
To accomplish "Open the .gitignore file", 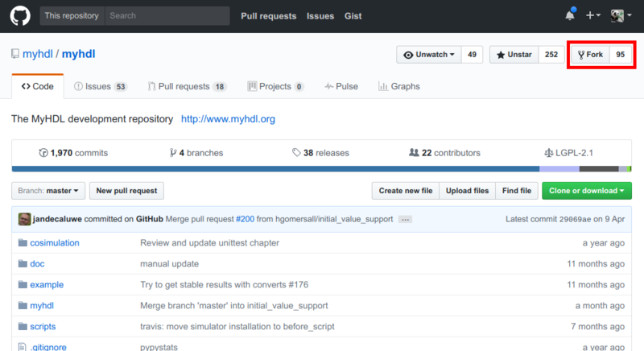I will click(x=48, y=347).
